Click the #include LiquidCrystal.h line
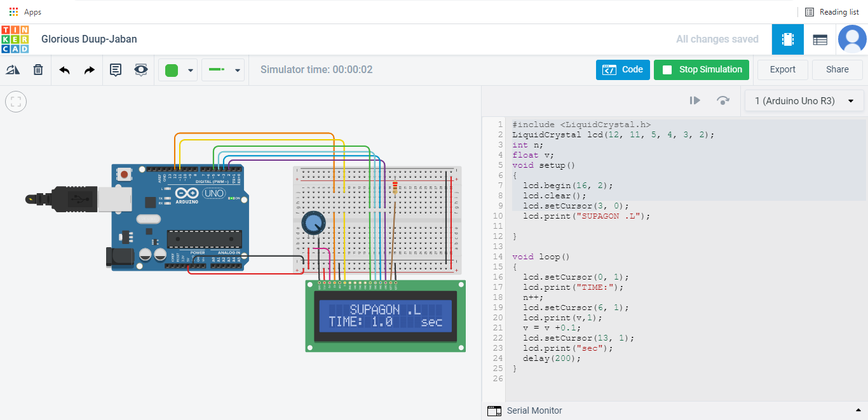 point(581,125)
